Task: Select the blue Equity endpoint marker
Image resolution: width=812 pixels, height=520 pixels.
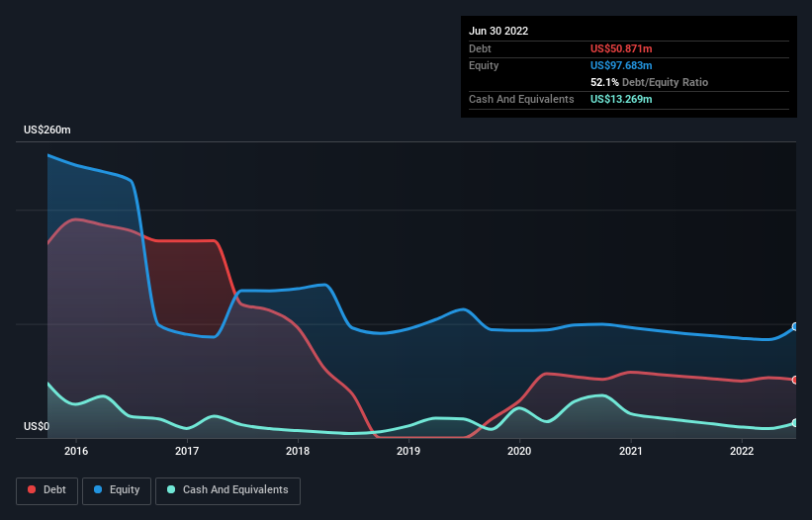Action: (795, 326)
